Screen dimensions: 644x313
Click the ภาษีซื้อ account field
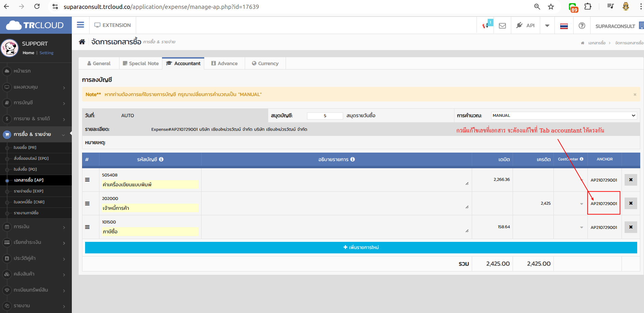coord(150,232)
